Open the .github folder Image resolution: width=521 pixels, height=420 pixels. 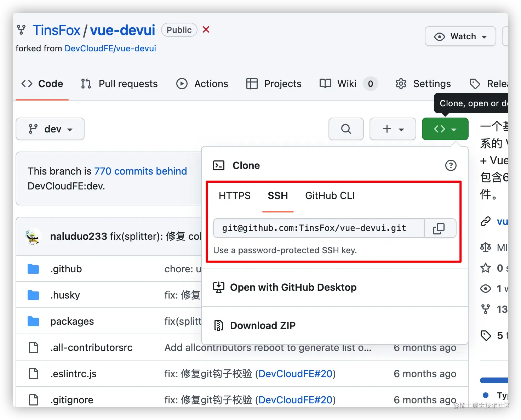pyautogui.click(x=66, y=269)
